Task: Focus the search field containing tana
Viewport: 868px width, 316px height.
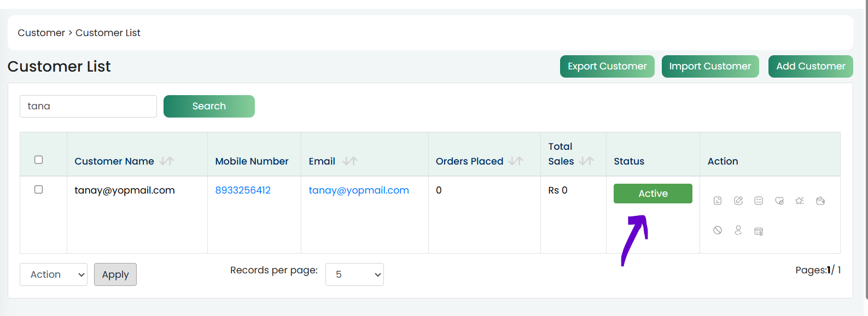Action: pos(88,106)
